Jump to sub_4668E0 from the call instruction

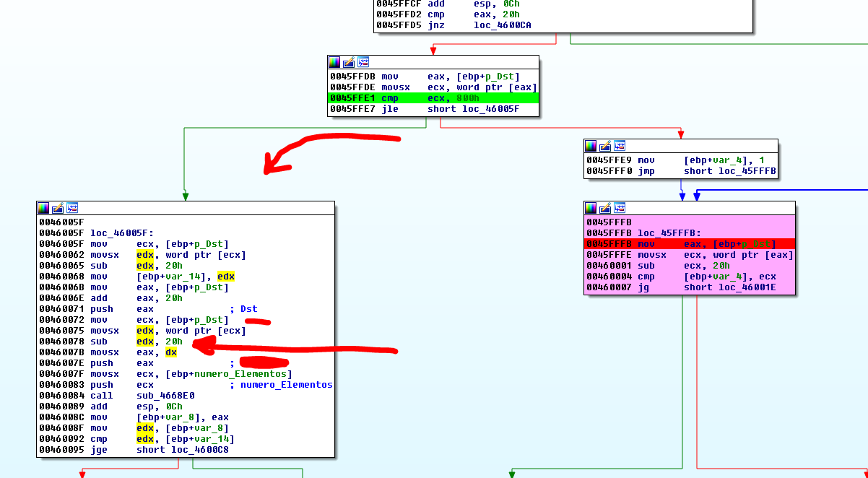[165, 396]
